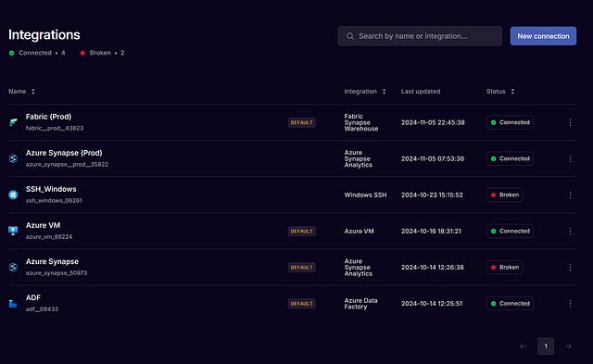Click the 2024-11-05 07:53:36 timestamp

pos(433,158)
